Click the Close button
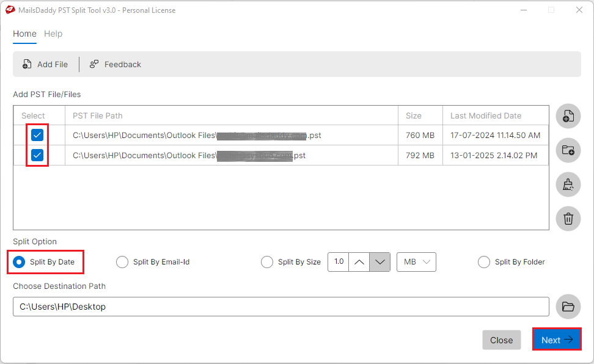Viewport: 594px width, 364px height. [x=502, y=340]
